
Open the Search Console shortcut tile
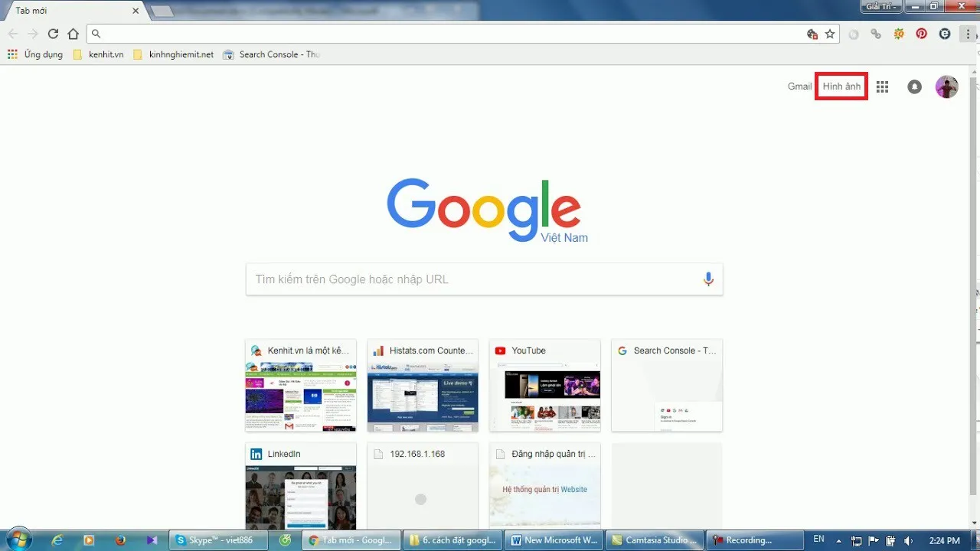(x=667, y=386)
